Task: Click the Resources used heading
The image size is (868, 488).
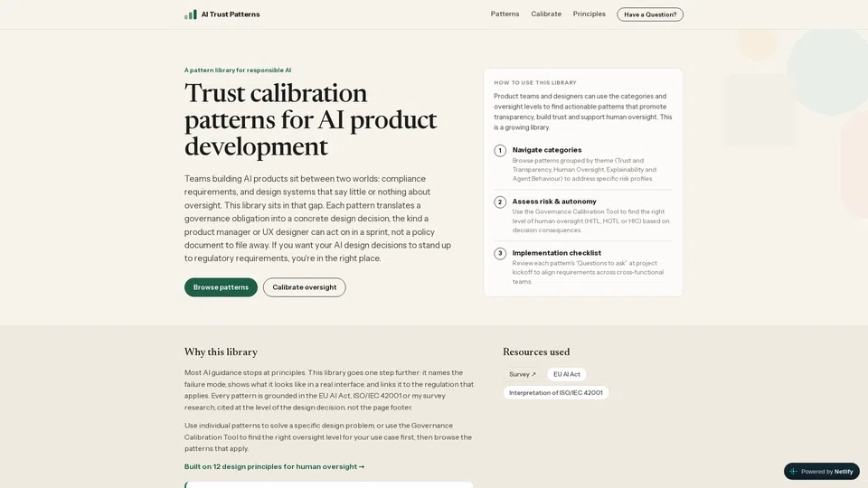Action: point(536,352)
